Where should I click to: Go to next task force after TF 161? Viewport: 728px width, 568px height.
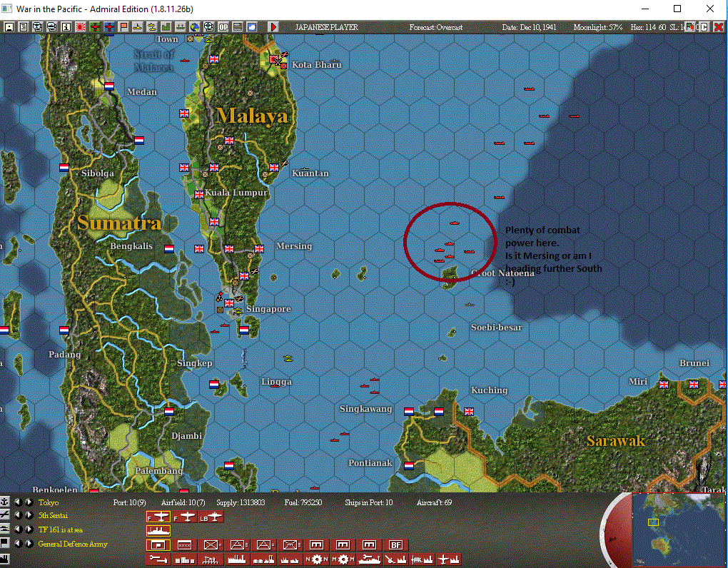(29, 529)
